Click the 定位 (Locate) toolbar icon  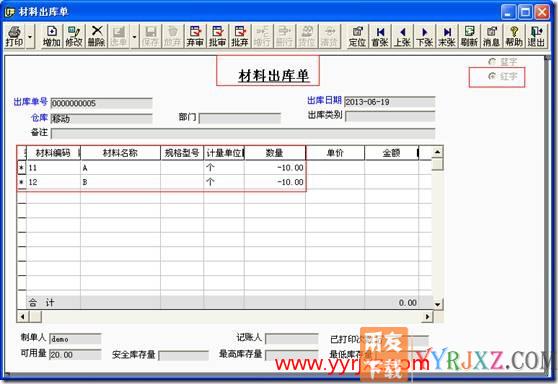click(x=357, y=36)
